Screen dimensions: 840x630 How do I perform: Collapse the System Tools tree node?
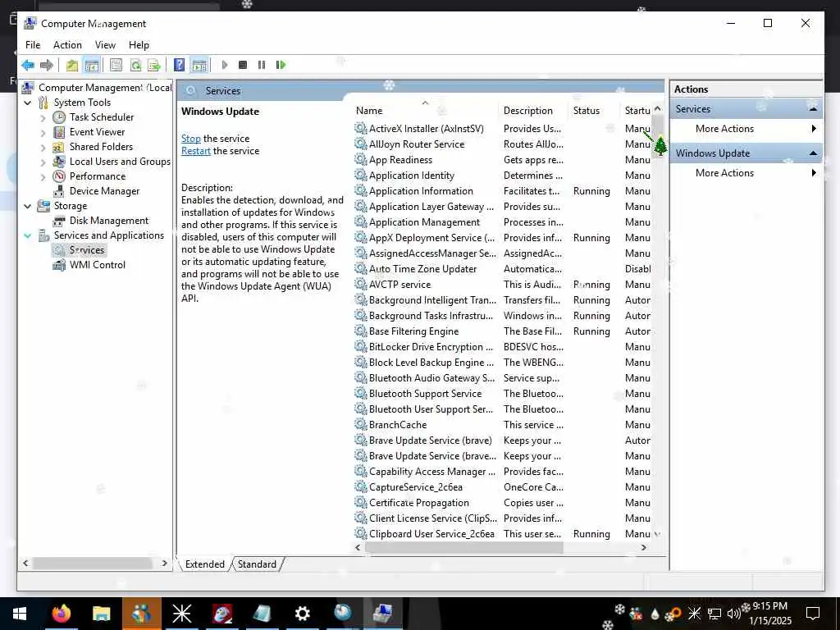[x=28, y=103]
